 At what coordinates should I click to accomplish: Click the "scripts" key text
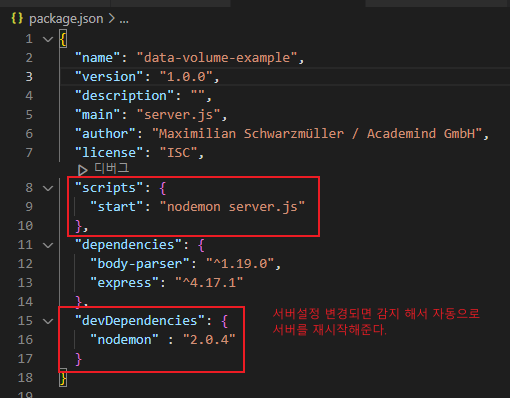click(x=109, y=188)
